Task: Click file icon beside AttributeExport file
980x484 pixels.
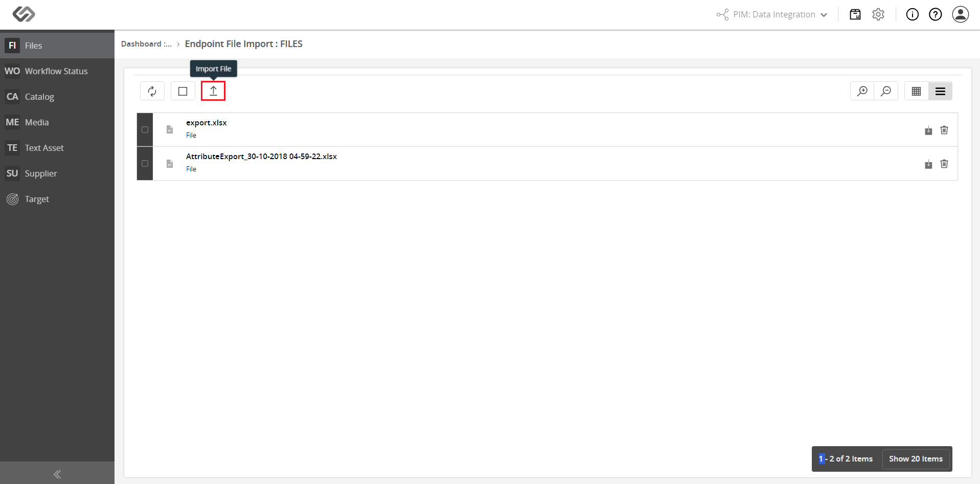Action: [x=170, y=164]
